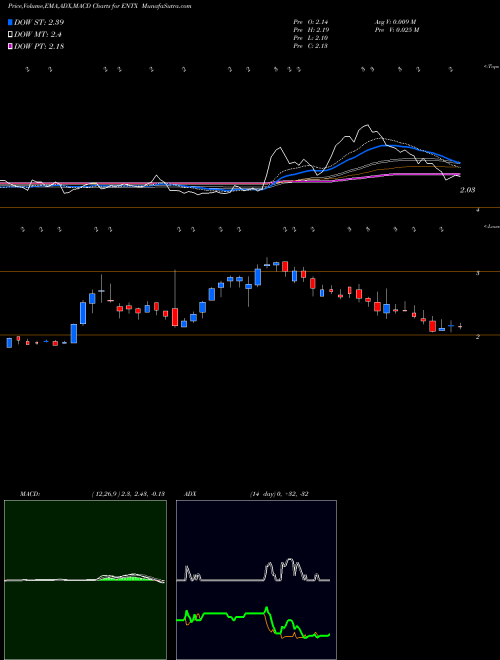The image size is (500, 660).
Task: Click the ADX panel label
Action: pos(190,494)
